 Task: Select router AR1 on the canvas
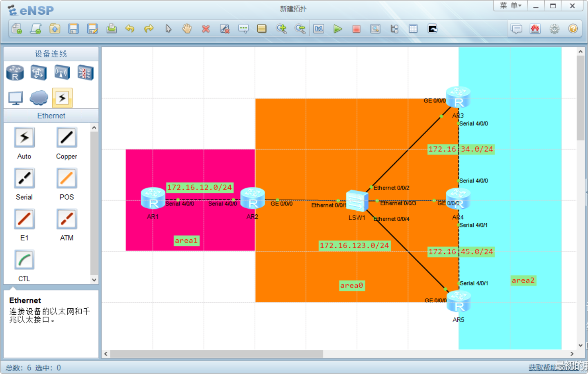(153, 198)
